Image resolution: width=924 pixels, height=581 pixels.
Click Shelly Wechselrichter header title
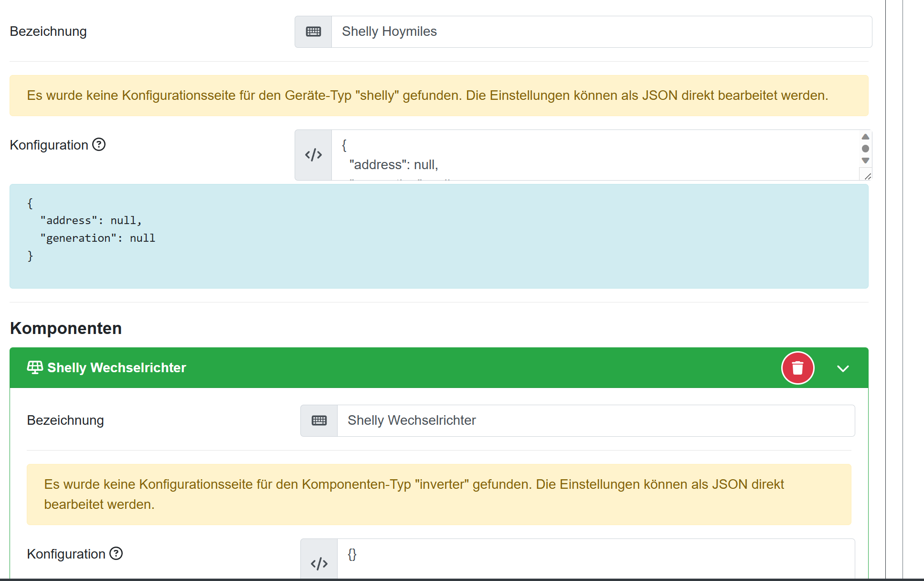pyautogui.click(x=117, y=367)
